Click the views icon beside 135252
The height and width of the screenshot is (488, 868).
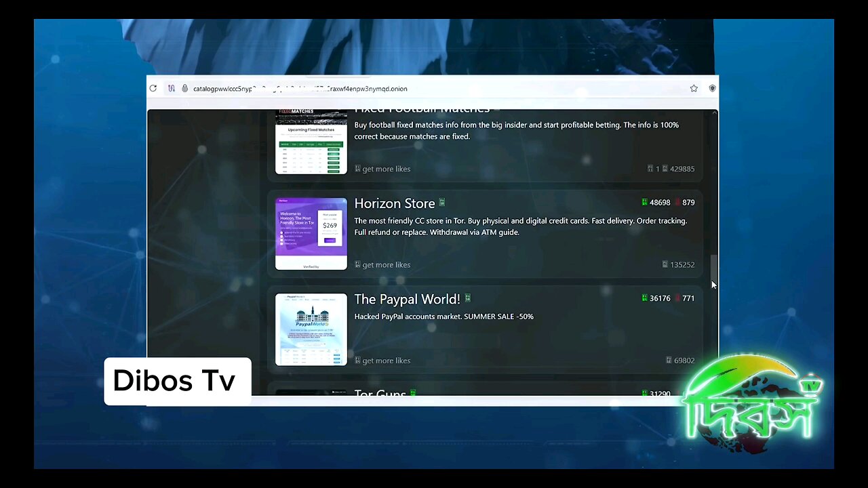[665, 264]
